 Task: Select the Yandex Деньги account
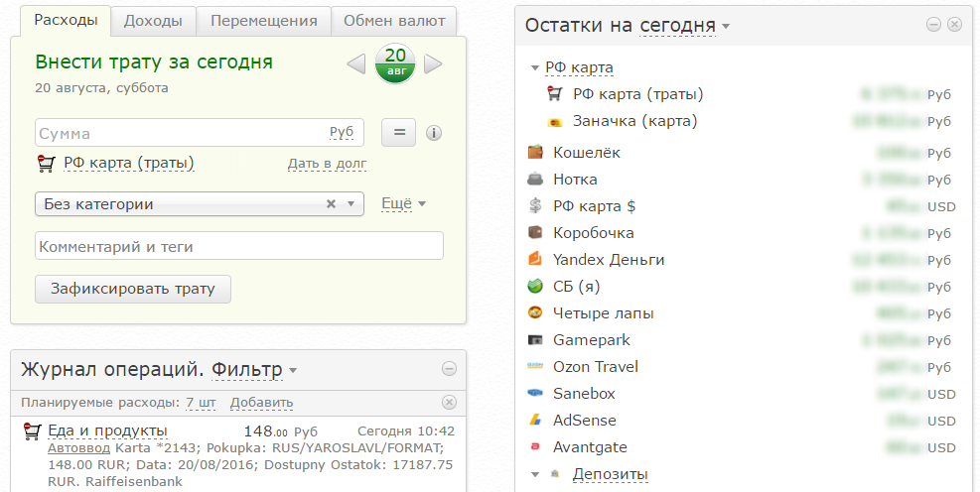(609, 260)
